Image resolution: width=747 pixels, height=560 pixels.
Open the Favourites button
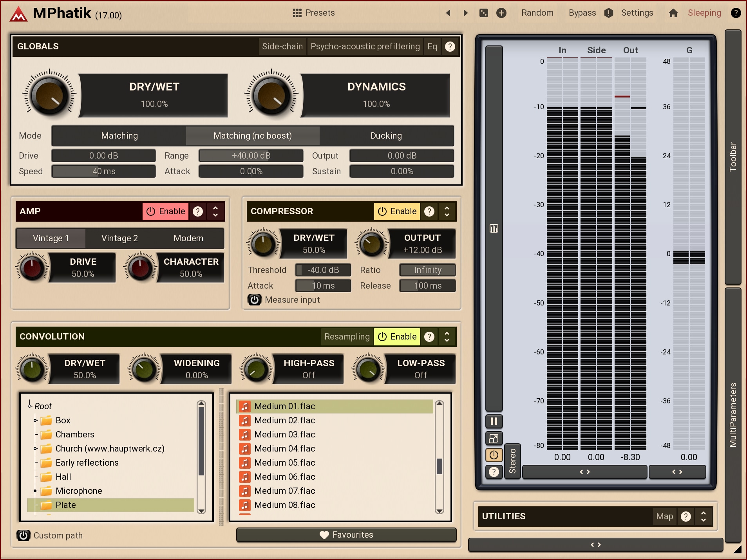tap(346, 535)
